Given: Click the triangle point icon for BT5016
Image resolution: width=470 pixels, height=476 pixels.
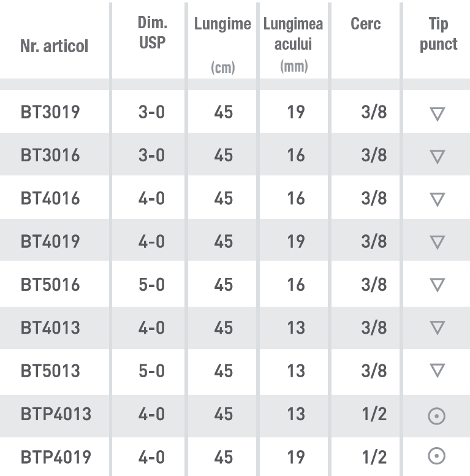Looking at the screenshot, I should [x=437, y=285].
